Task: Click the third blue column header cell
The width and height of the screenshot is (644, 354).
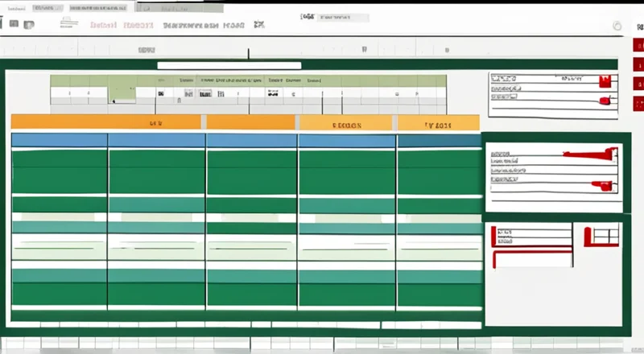Action: point(252,140)
